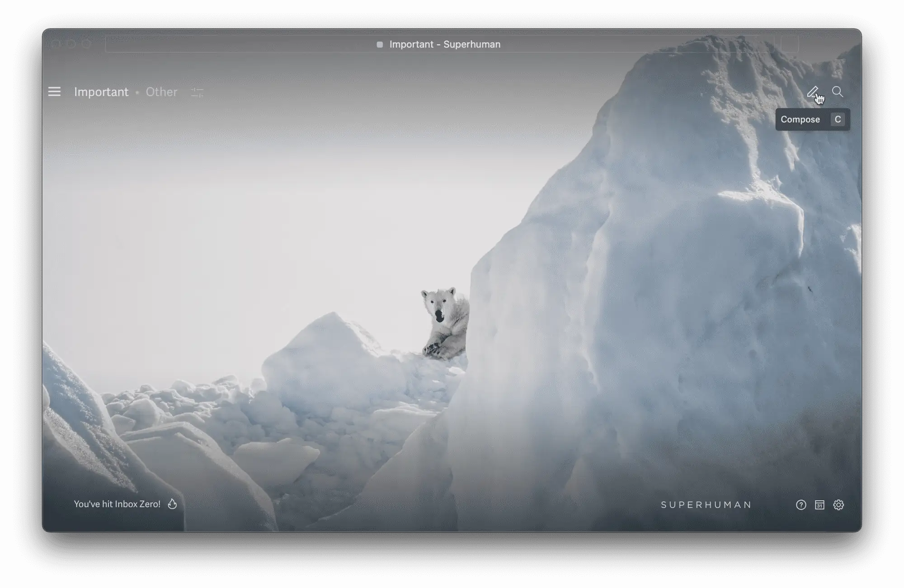
Task: Click the Inbox Zero flame icon
Action: [x=172, y=503]
